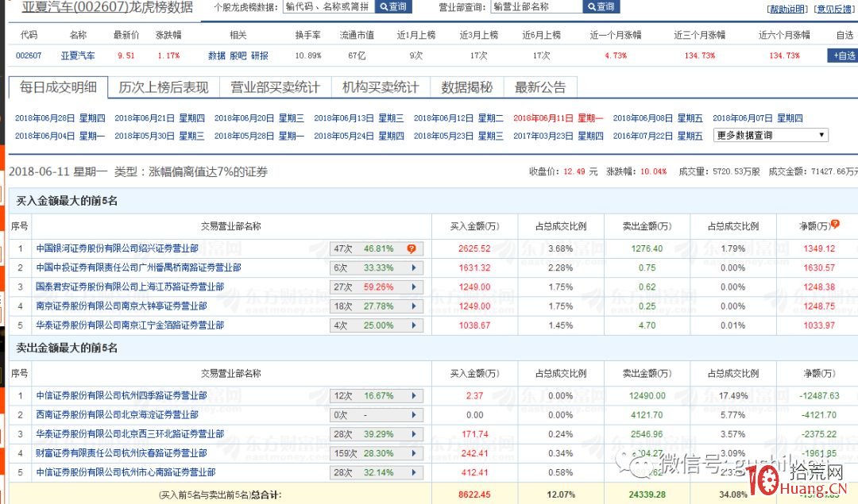The height and width of the screenshot is (504, 858).
Task: Expand arrow in 南京证券 南京大钟亭 row
Action: coord(414,306)
